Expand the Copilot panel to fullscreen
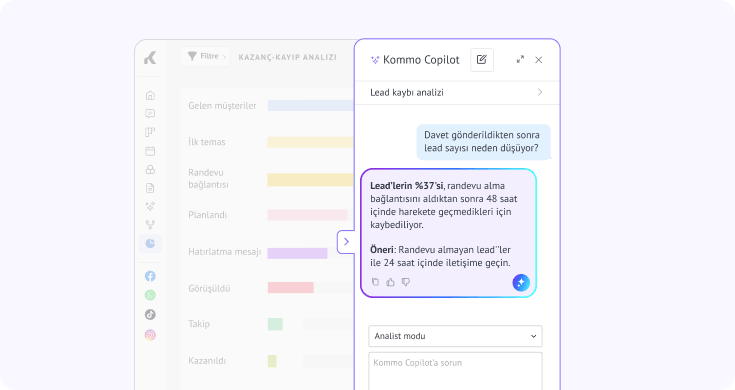 (520, 60)
